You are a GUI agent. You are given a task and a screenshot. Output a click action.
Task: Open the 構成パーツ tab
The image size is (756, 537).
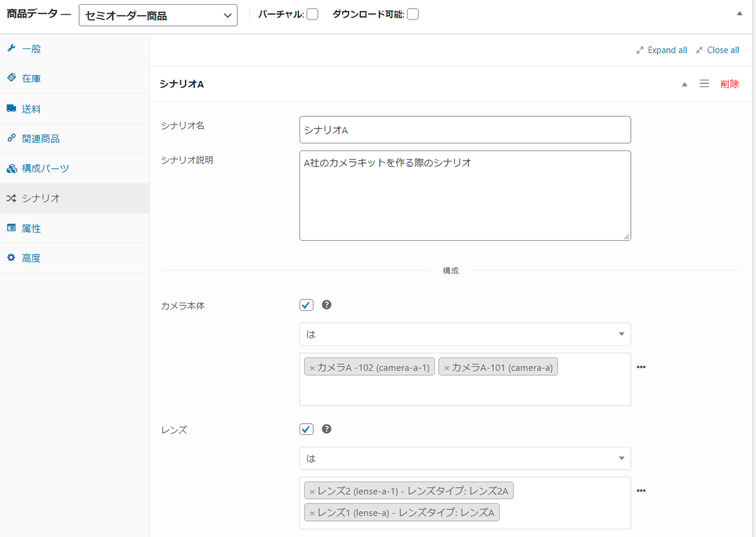pos(74,168)
